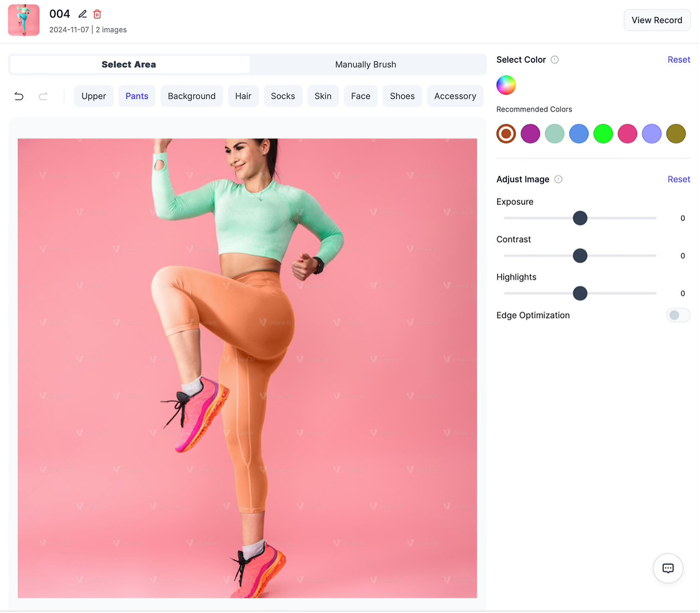Pick the lavender recommended color swatch
700x613 pixels.
pyautogui.click(x=651, y=133)
